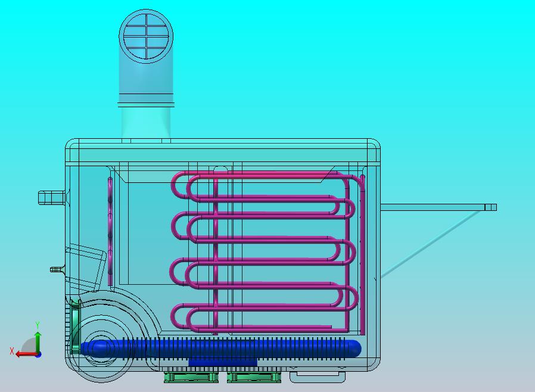Select the small barbed fitting on left side
The height and width of the screenshot is (392, 535).
[57, 269]
